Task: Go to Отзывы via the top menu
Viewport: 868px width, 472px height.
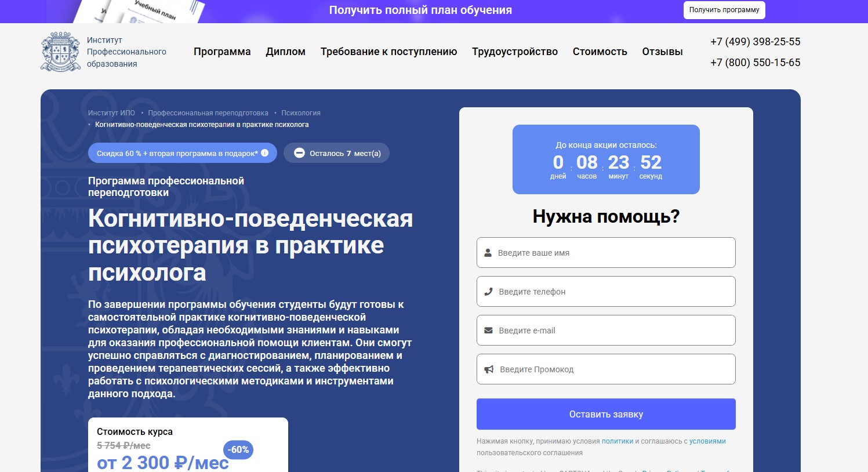Action: [x=662, y=52]
